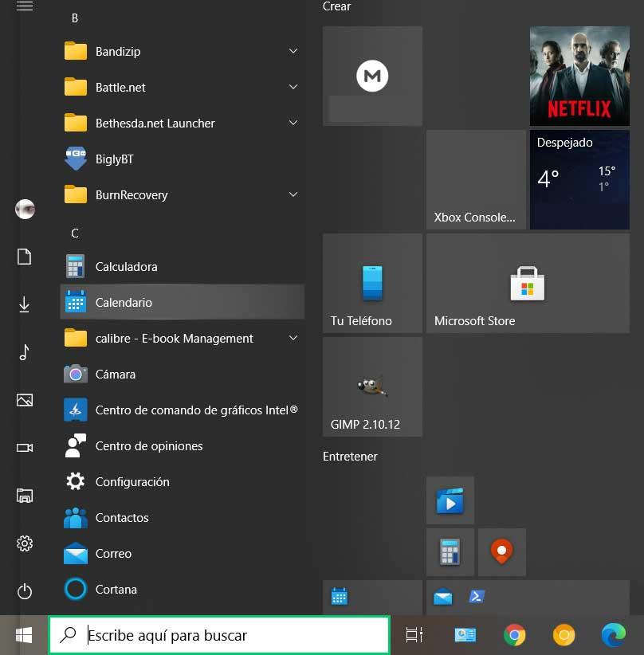The width and height of the screenshot is (644, 655).
Task: Click the Entretener group title
Action: [x=350, y=456]
